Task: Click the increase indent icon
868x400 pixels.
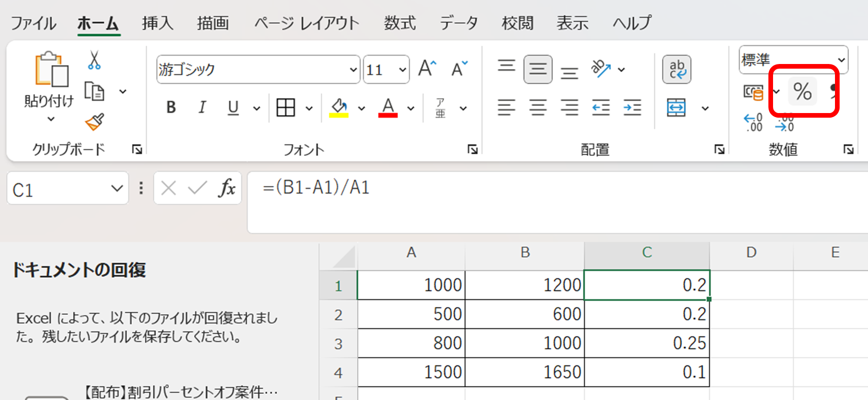Action: click(x=632, y=107)
